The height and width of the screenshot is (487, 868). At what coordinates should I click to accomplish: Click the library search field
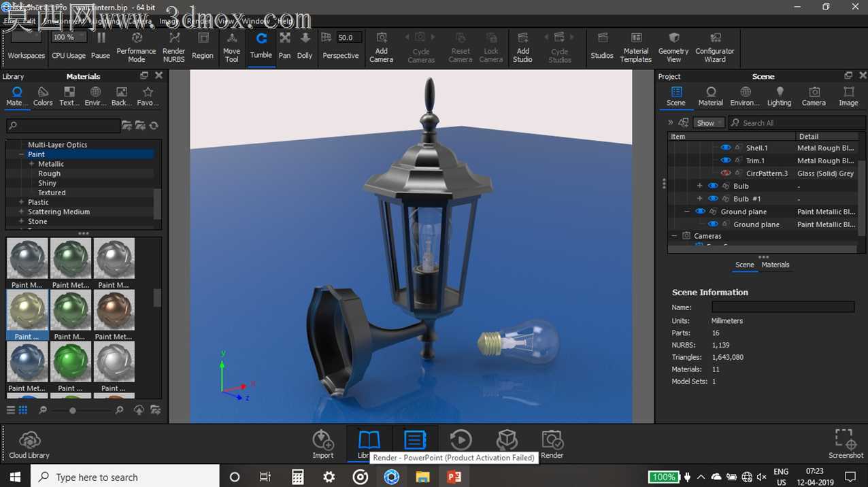(63, 125)
